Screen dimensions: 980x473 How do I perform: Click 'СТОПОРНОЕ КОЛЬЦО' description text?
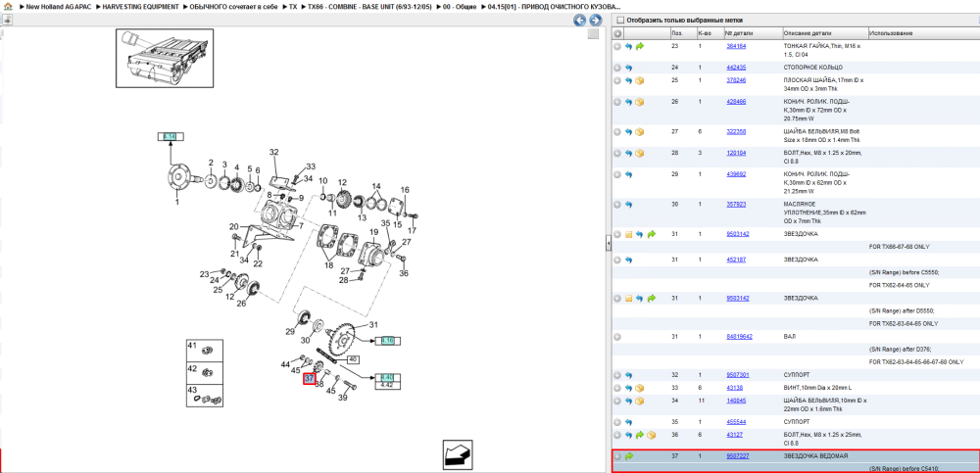click(812, 68)
